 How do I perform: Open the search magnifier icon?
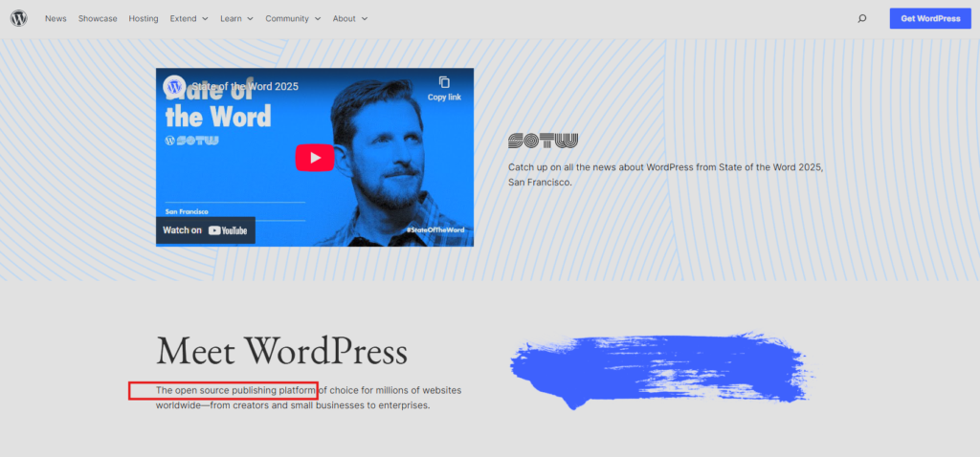point(862,19)
